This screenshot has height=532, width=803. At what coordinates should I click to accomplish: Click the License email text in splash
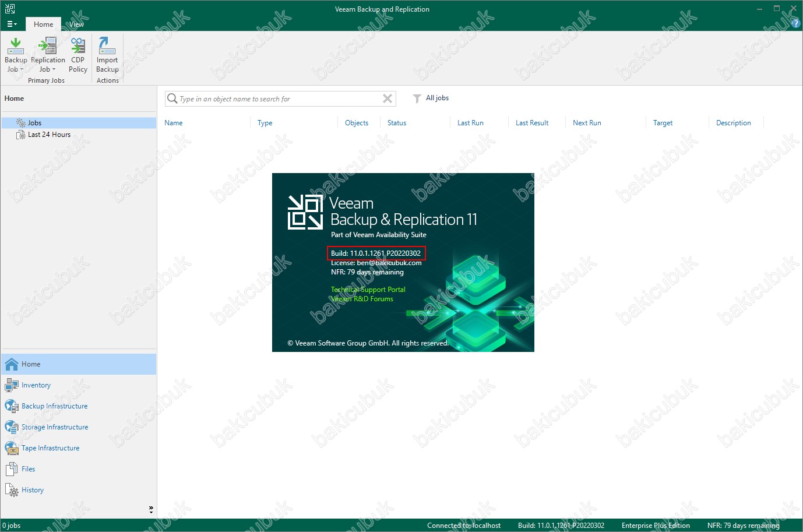376,263
